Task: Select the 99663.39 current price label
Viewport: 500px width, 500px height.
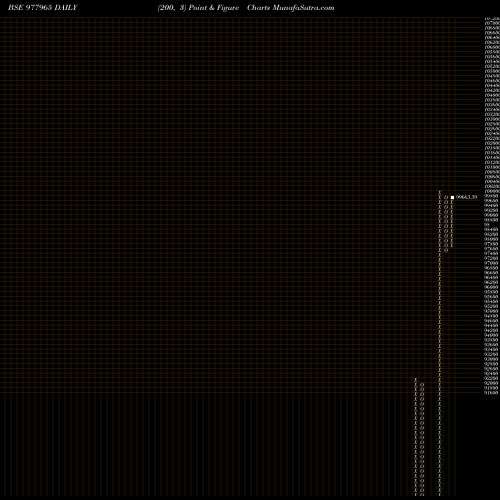Action: [x=466, y=197]
